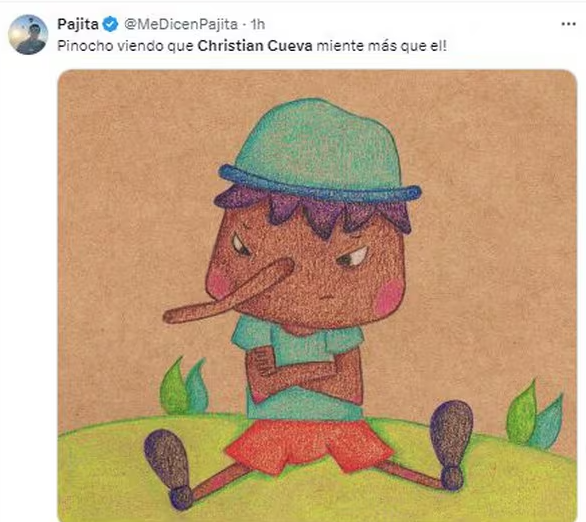This screenshot has width=586, height=522.
Task: Click the bold Christian Cueva text
Action: [255, 46]
